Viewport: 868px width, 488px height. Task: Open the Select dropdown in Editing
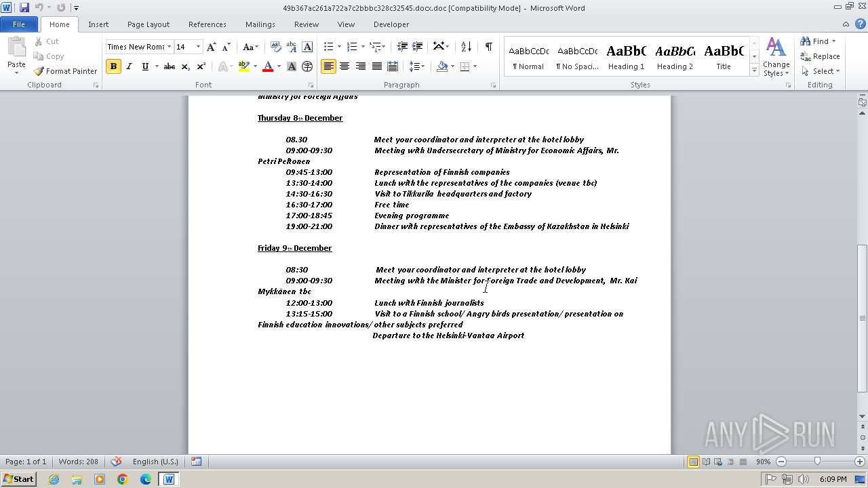pyautogui.click(x=821, y=71)
